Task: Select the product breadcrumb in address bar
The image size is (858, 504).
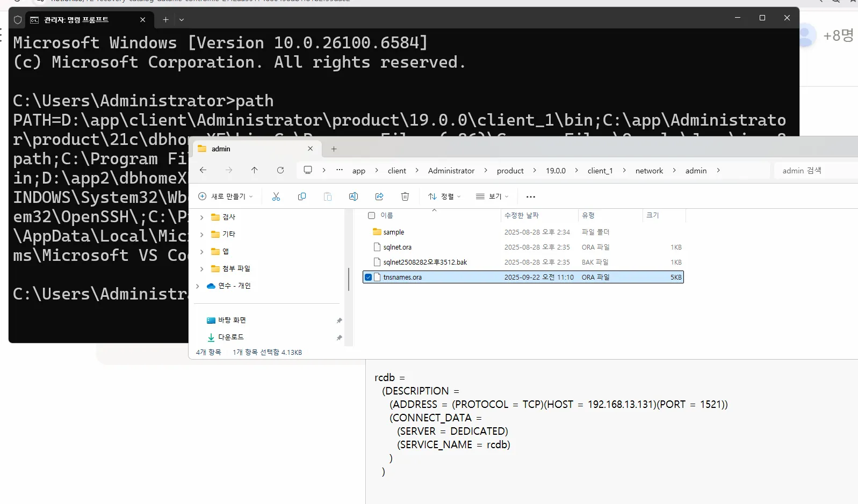Action: click(510, 171)
